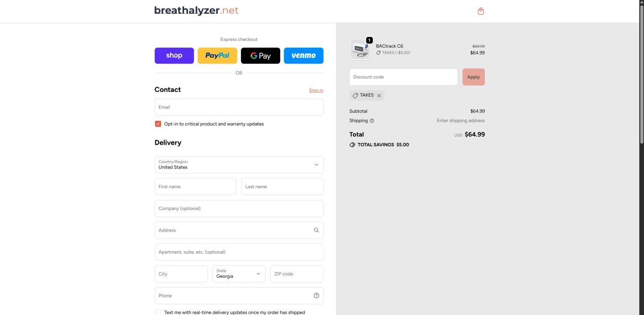The image size is (644, 315).
Task: Click the shipping info question mark icon
Action: click(372, 121)
